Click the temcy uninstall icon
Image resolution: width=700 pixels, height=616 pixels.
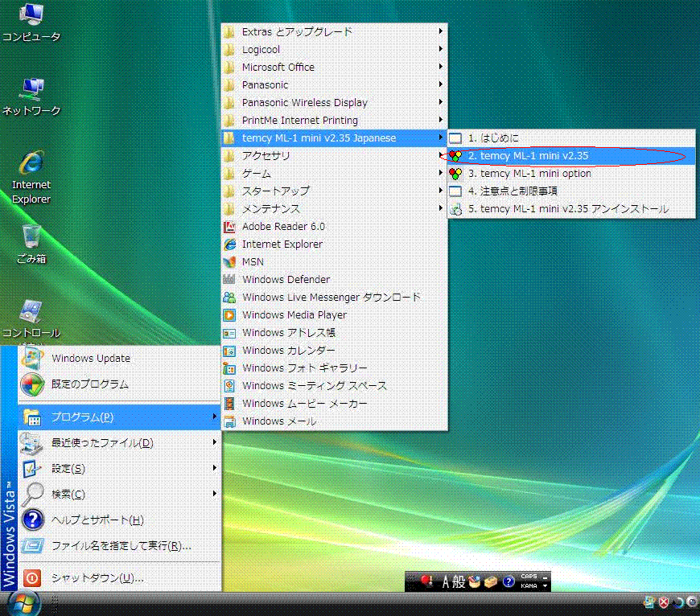(x=455, y=209)
